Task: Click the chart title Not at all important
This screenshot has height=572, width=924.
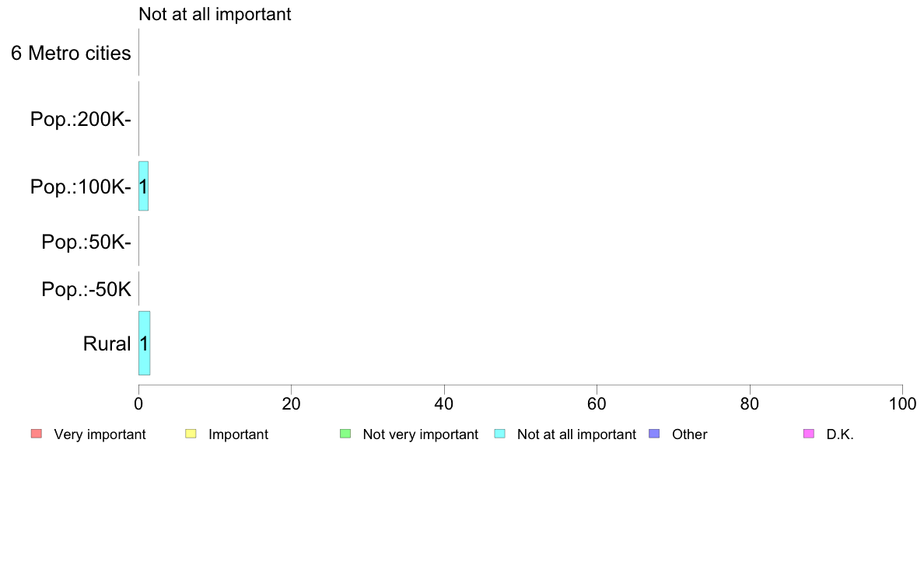Action: point(215,14)
